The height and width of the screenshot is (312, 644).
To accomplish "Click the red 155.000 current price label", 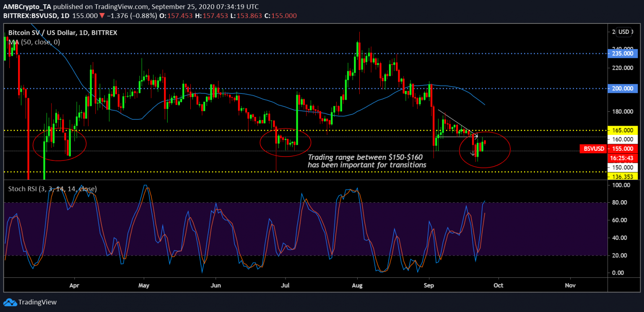I will pyautogui.click(x=622, y=149).
